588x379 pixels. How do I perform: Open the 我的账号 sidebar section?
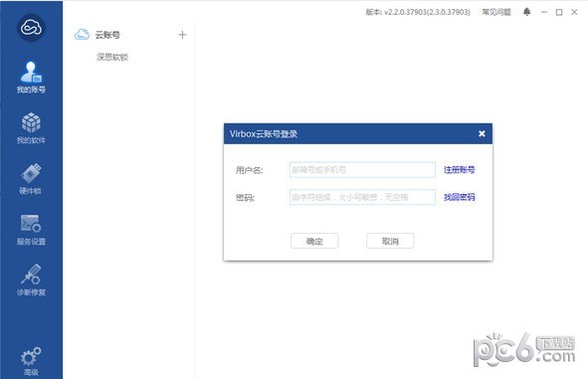(31, 78)
